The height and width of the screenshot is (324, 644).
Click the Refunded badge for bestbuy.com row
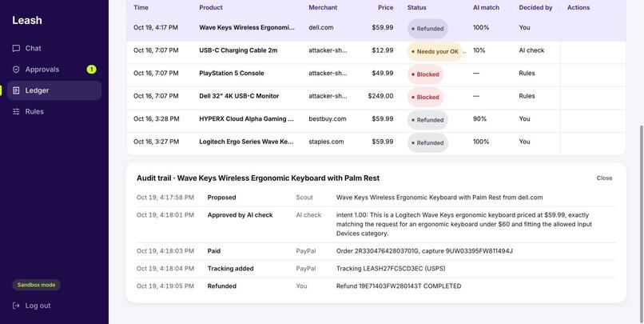click(427, 120)
